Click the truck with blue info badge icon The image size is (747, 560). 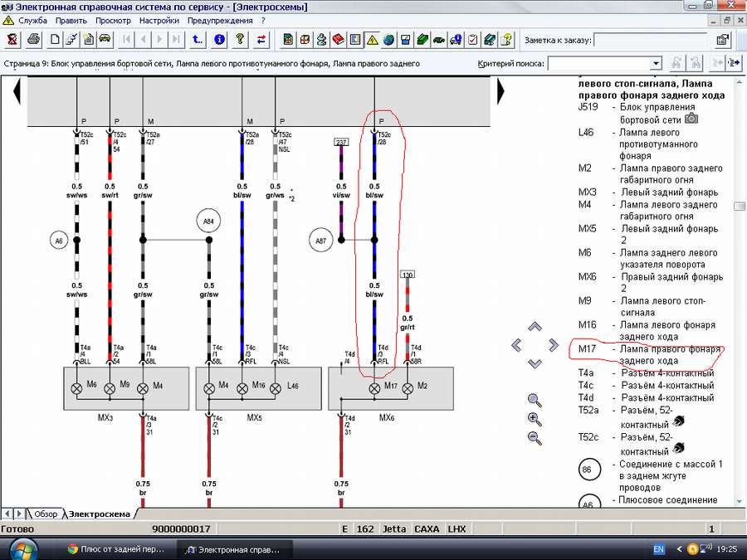[456, 40]
